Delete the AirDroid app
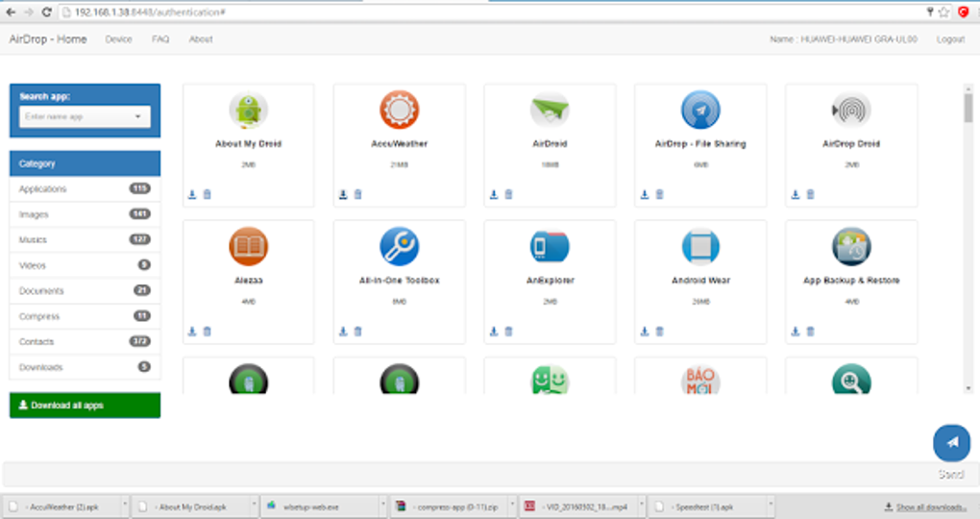The image size is (980, 519). point(509,194)
